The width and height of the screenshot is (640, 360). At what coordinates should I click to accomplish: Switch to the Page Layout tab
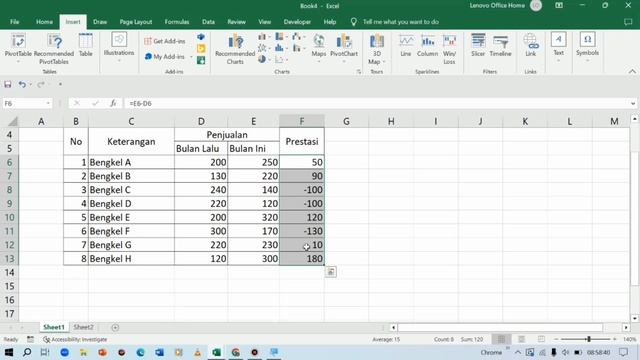[x=136, y=22]
